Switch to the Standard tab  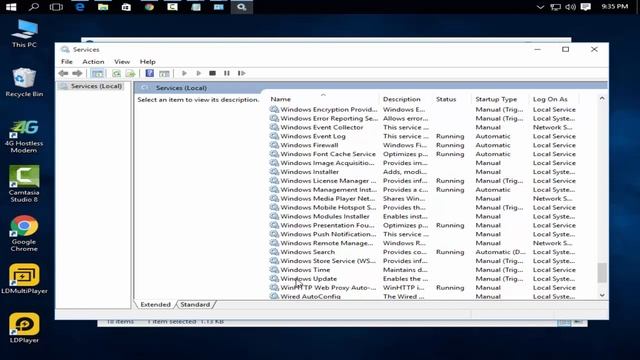[x=195, y=304]
